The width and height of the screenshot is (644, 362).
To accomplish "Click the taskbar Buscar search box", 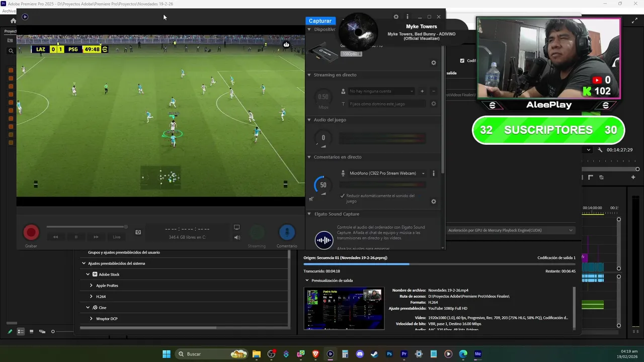I will point(212,354).
